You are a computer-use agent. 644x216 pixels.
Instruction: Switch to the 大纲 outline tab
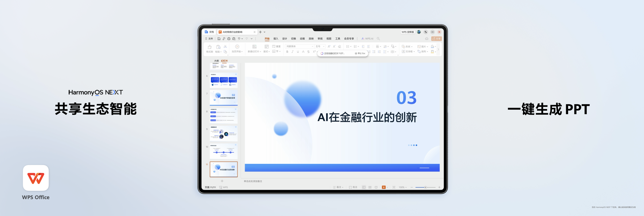[x=216, y=61]
